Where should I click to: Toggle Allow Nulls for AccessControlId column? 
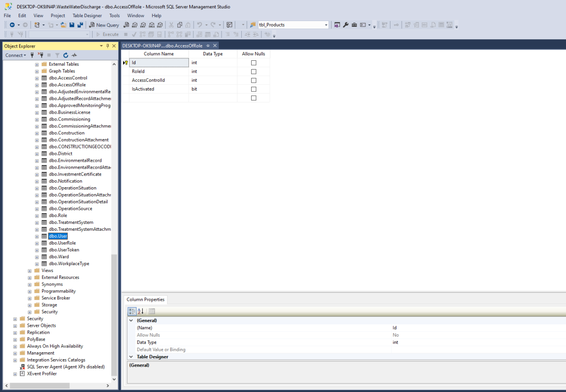pos(254,80)
